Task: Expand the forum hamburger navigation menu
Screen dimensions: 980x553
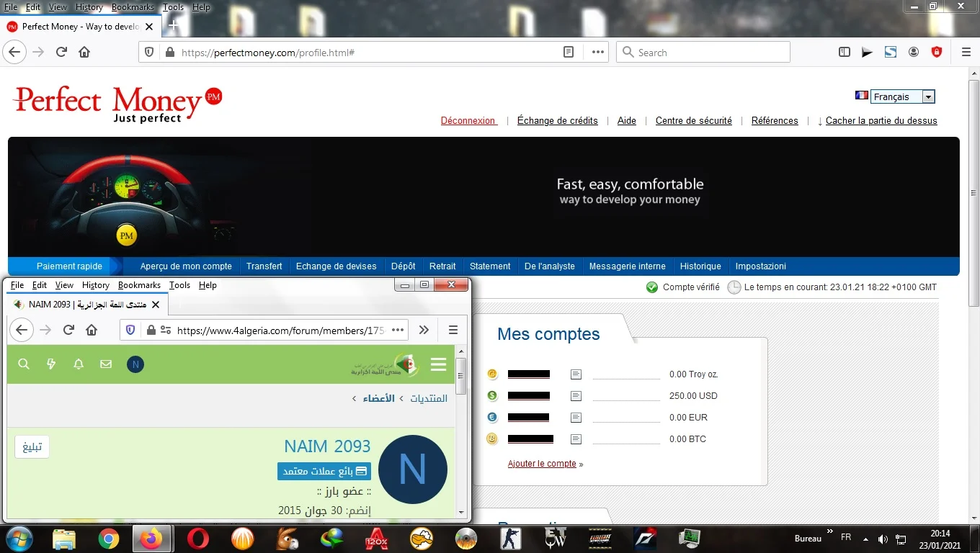Action: coord(438,364)
